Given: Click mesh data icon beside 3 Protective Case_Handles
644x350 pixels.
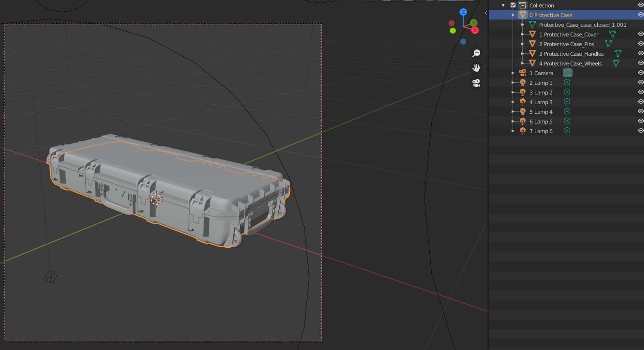Looking at the screenshot, I should [618, 54].
